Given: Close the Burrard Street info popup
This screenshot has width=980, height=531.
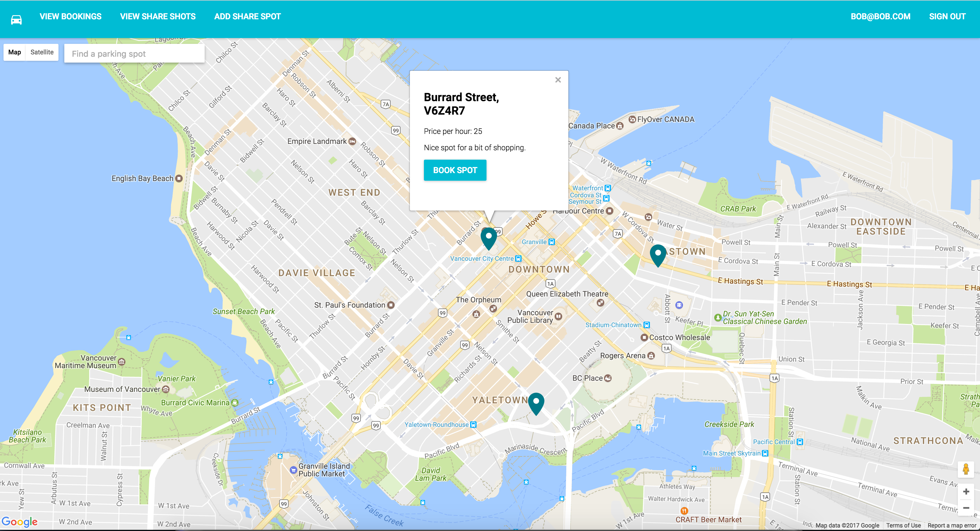Looking at the screenshot, I should 558,80.
